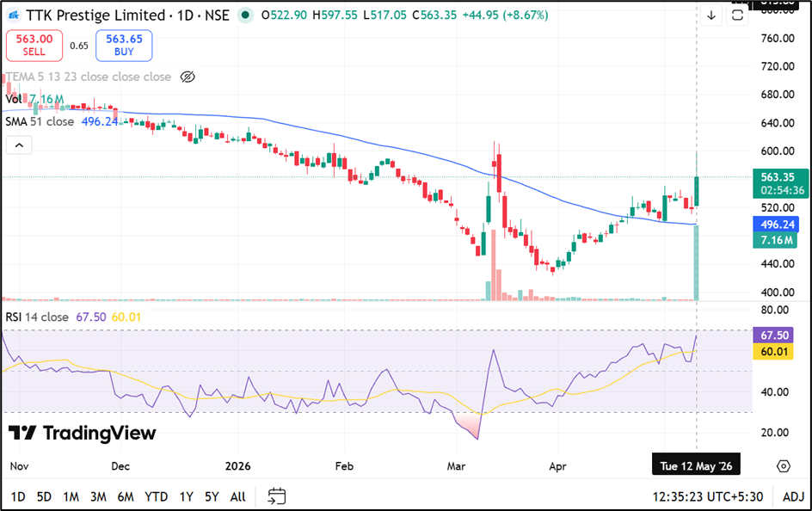Open the symbol search TTK Prestige Limited

click(x=95, y=15)
